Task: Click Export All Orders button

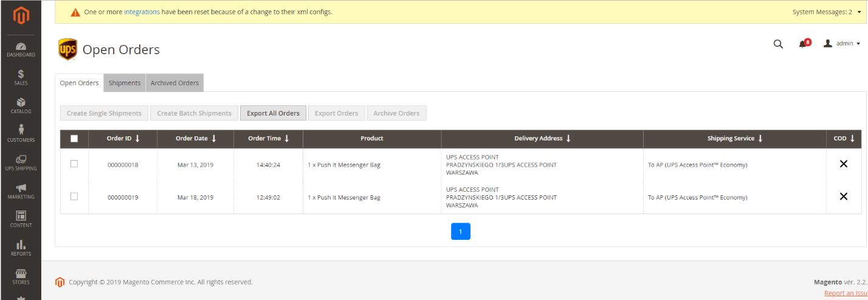Action: tap(274, 113)
